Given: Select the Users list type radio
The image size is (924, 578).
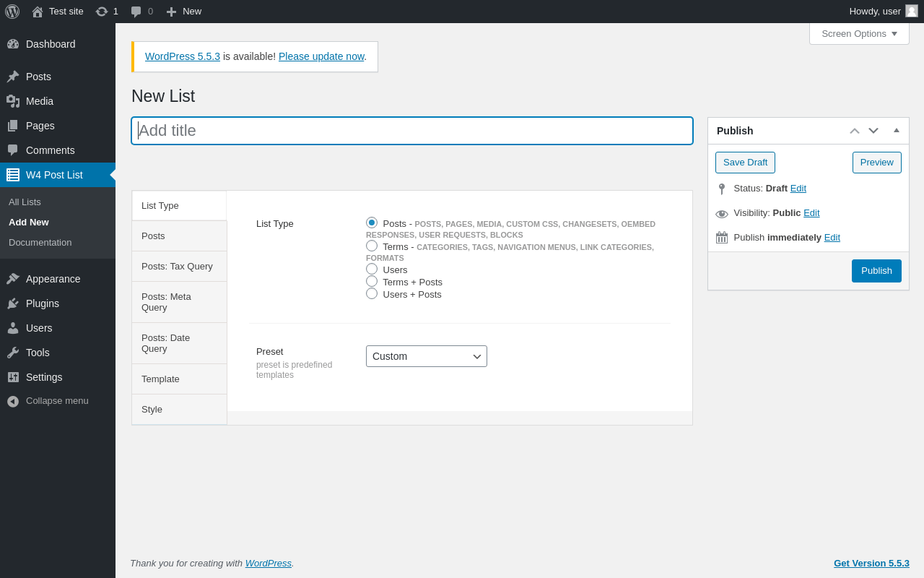Looking at the screenshot, I should 372,269.
